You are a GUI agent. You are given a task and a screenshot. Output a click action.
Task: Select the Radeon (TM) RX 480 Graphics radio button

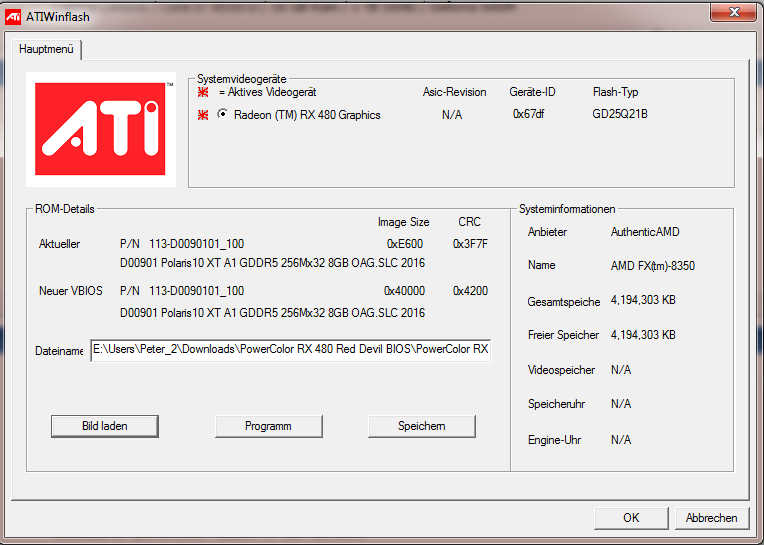pyautogui.click(x=222, y=114)
